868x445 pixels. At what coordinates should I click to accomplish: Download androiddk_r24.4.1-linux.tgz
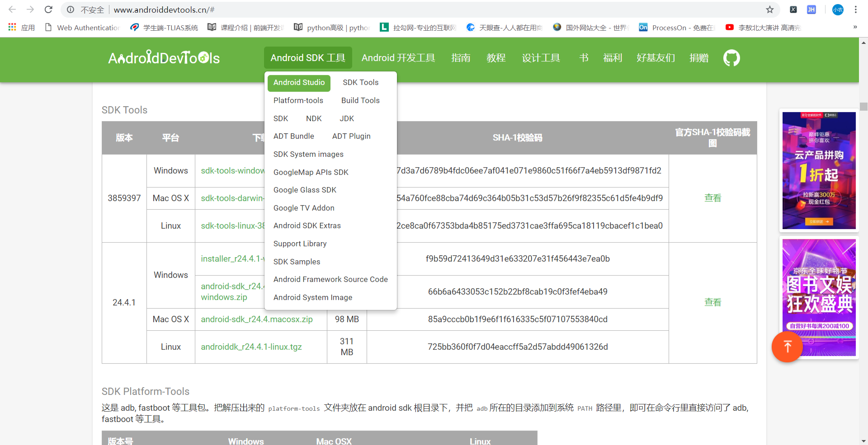tap(251, 347)
